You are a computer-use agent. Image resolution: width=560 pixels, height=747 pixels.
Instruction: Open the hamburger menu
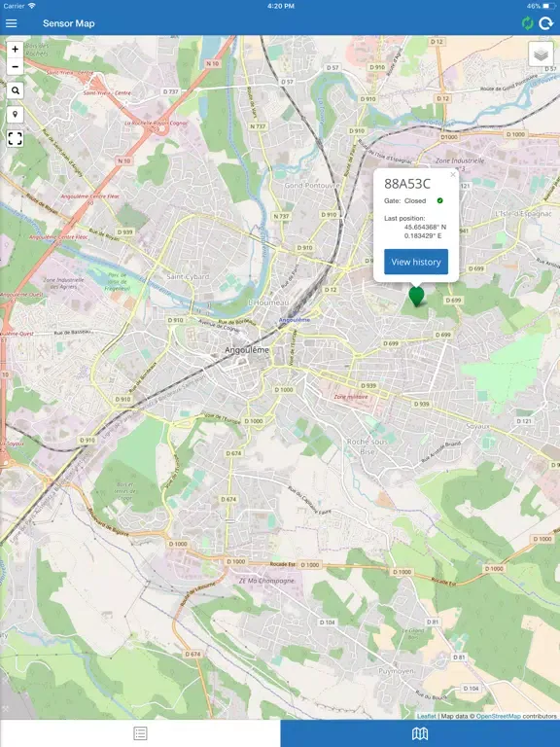pyautogui.click(x=11, y=23)
